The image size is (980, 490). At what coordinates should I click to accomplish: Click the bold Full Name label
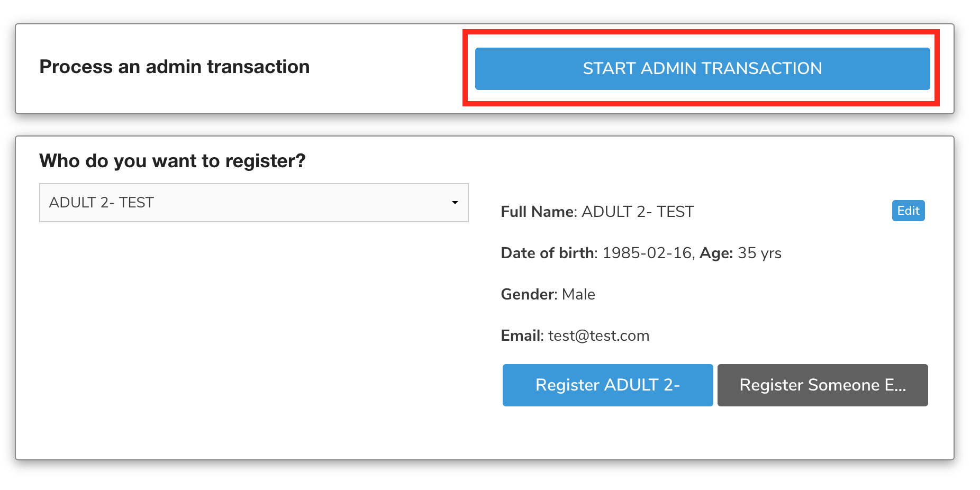point(538,212)
